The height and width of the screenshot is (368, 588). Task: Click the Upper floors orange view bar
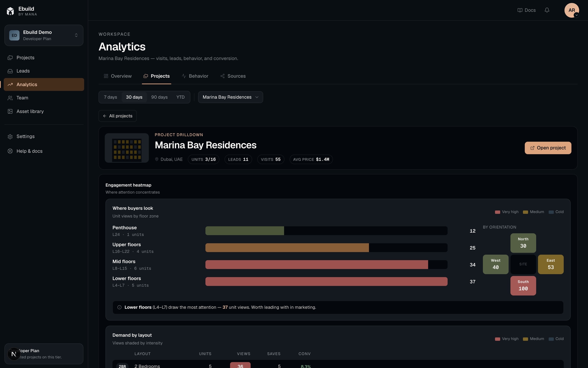tap(287, 248)
